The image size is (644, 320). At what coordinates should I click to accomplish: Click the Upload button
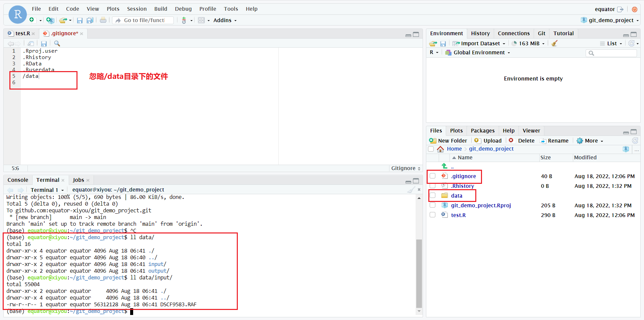488,141
